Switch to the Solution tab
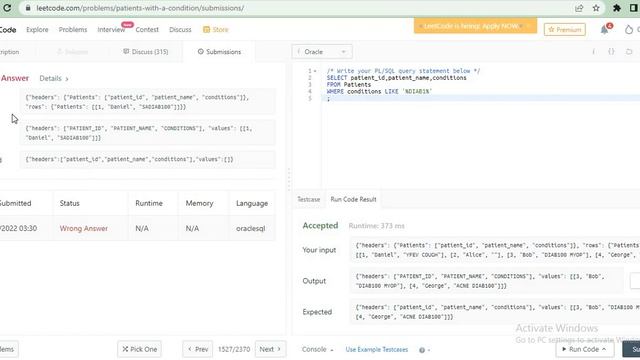 (73, 52)
